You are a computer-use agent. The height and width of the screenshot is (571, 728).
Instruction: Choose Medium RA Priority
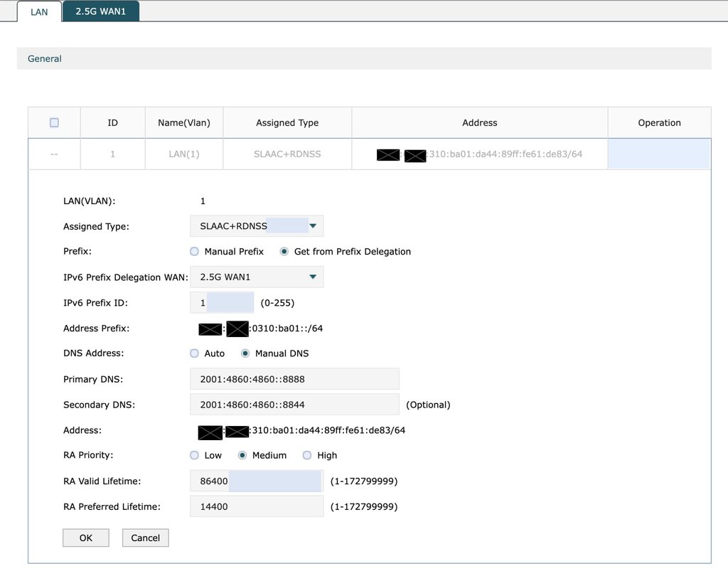click(x=242, y=455)
